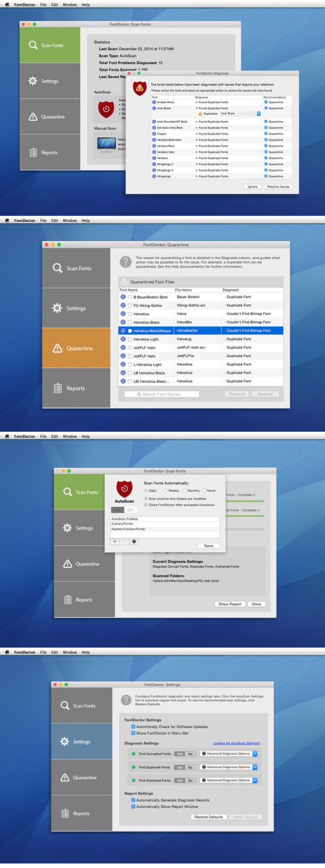
Task: Switch the AutoScan toggle to OFF
Action: [130, 510]
